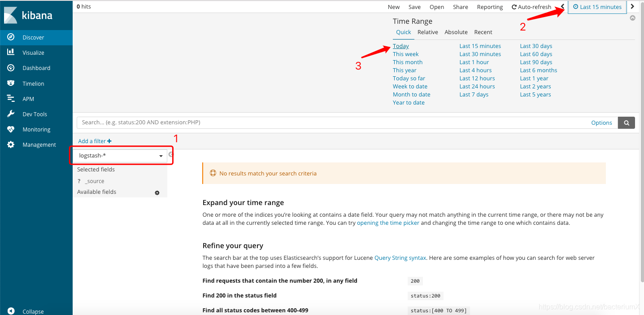Open the Query String syntax link

coord(400,258)
